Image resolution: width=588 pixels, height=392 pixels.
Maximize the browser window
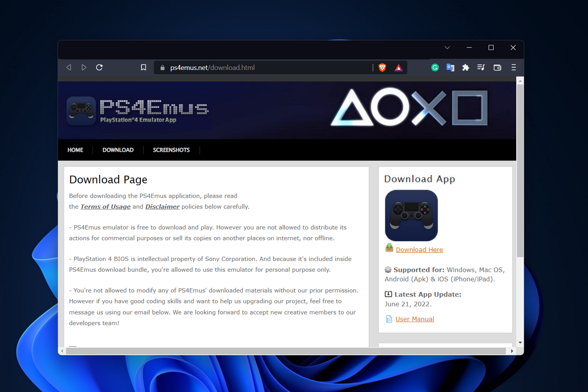491,48
